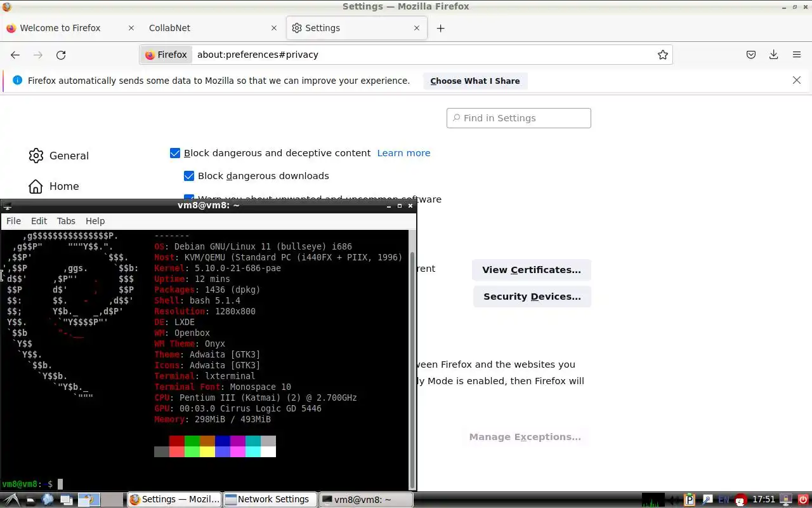
Task: Open the Help menu in the terminal
Action: pyautogui.click(x=95, y=221)
